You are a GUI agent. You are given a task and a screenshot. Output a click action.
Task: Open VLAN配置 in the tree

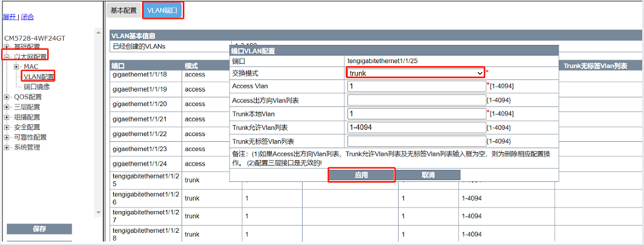click(39, 76)
